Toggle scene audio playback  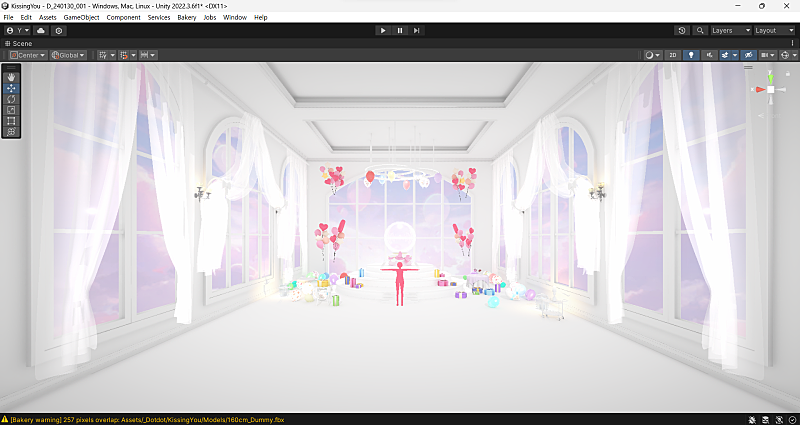[x=707, y=55]
